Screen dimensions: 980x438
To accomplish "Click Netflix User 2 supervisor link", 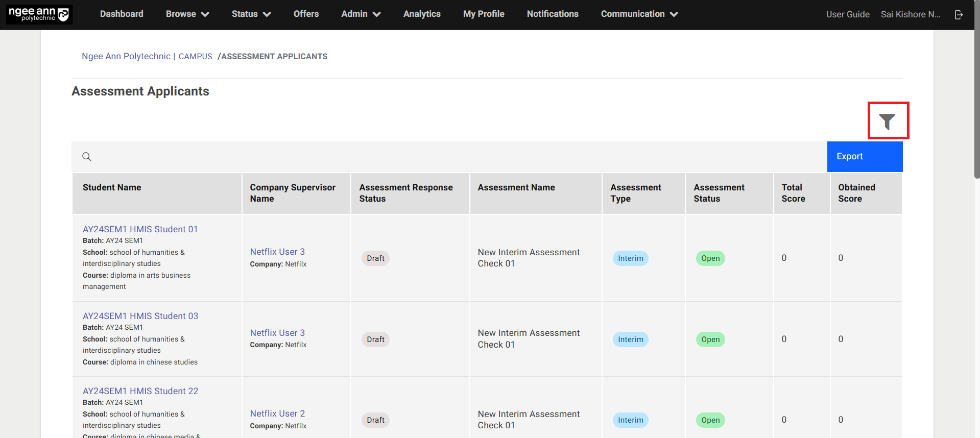I will click(x=277, y=413).
